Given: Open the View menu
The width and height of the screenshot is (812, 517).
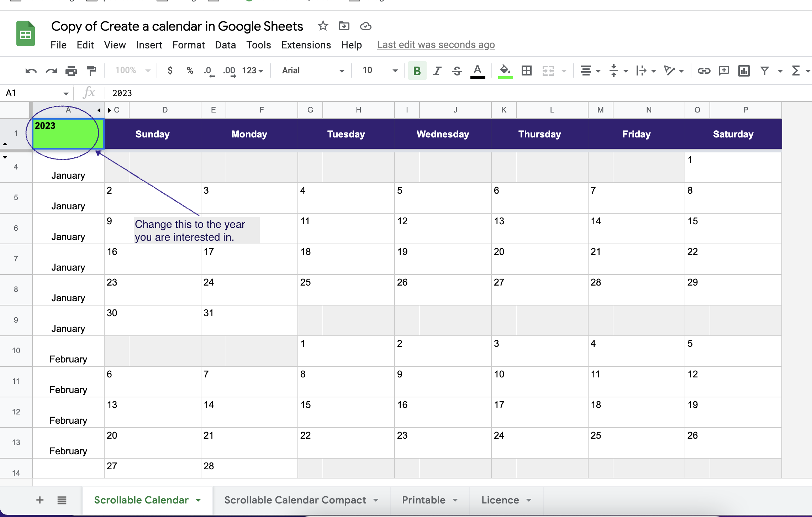Looking at the screenshot, I should point(115,45).
